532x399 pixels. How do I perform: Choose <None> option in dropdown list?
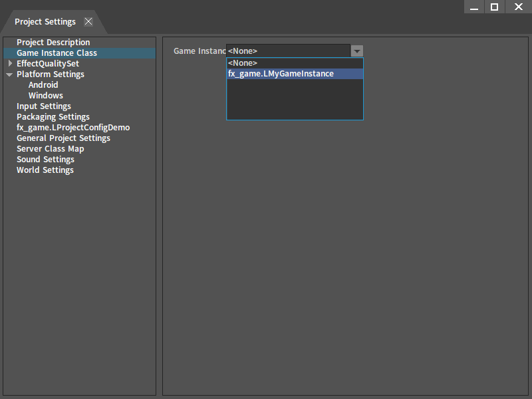tap(243, 63)
